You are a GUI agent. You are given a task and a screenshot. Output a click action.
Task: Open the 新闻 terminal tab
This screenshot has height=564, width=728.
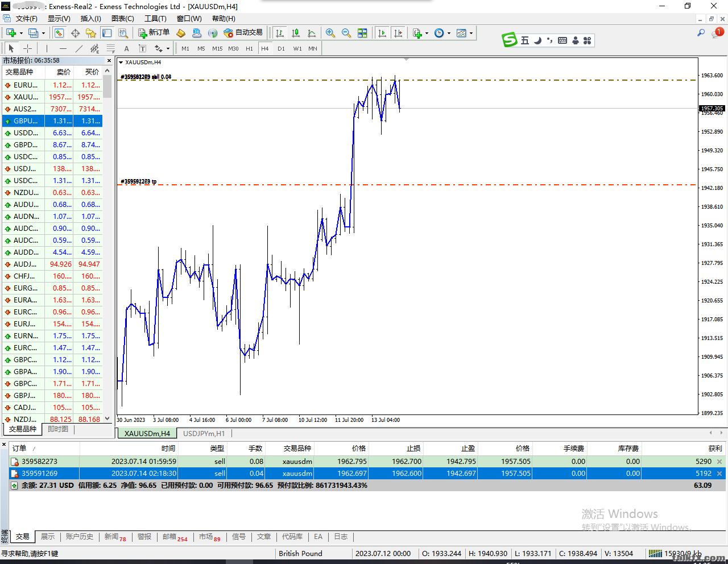(115, 537)
